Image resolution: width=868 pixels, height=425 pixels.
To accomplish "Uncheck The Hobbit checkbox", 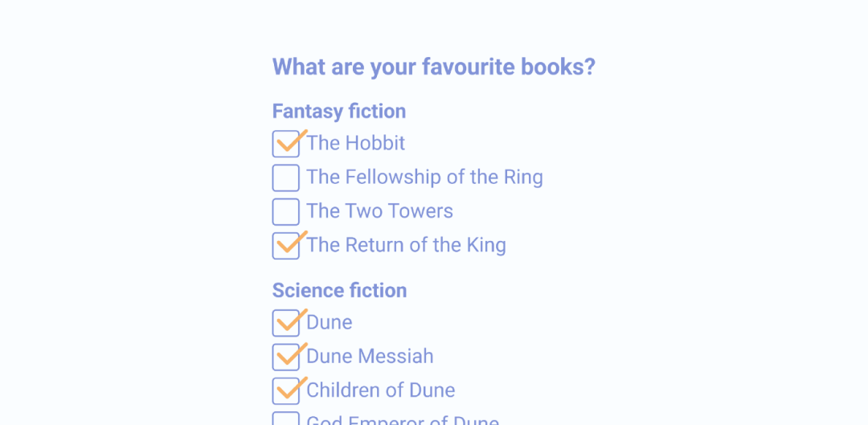I will coord(286,144).
